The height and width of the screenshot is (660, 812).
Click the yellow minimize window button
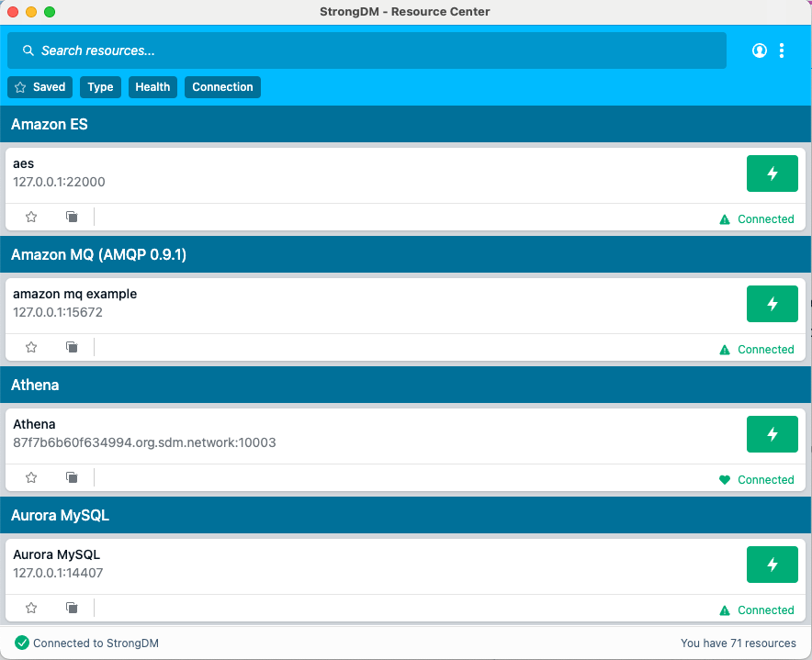click(x=31, y=12)
